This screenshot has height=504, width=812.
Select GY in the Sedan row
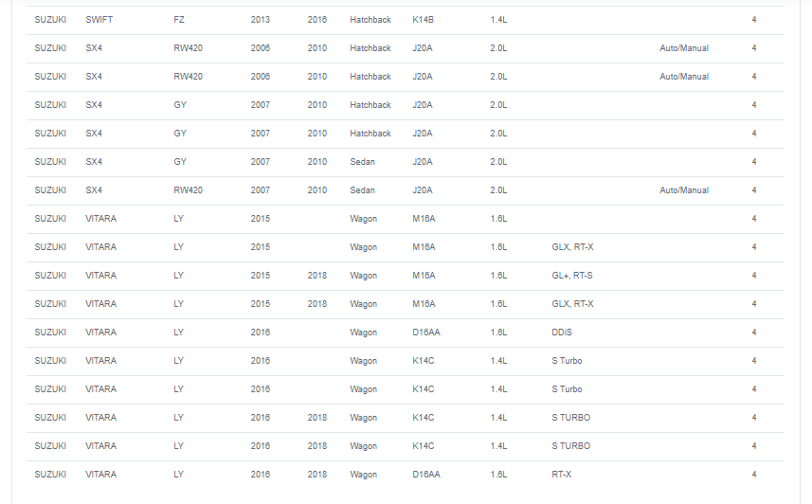[x=180, y=162]
